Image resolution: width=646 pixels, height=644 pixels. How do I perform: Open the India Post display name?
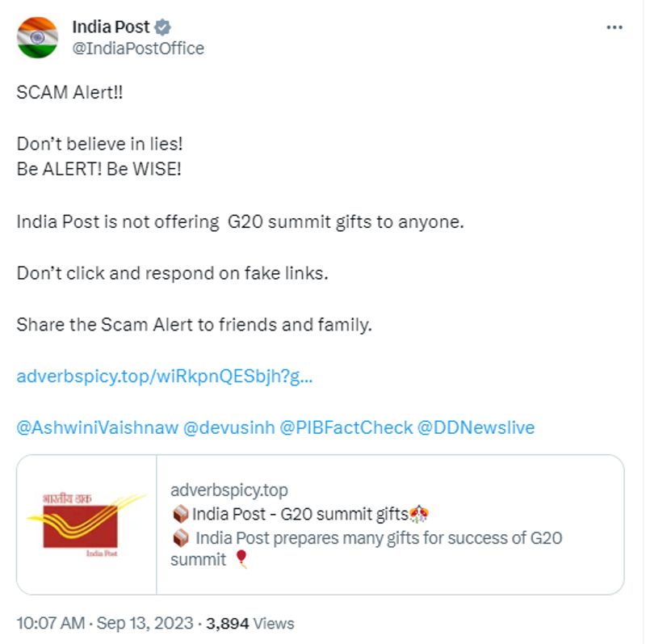(x=111, y=27)
